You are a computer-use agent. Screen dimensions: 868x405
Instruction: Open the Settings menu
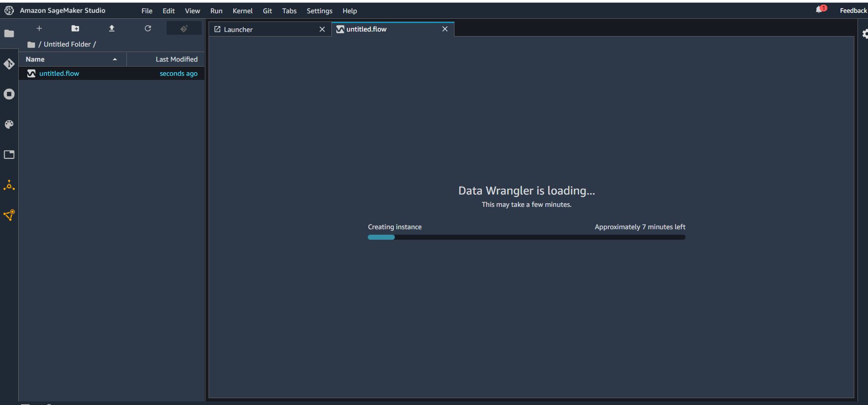[x=319, y=11]
